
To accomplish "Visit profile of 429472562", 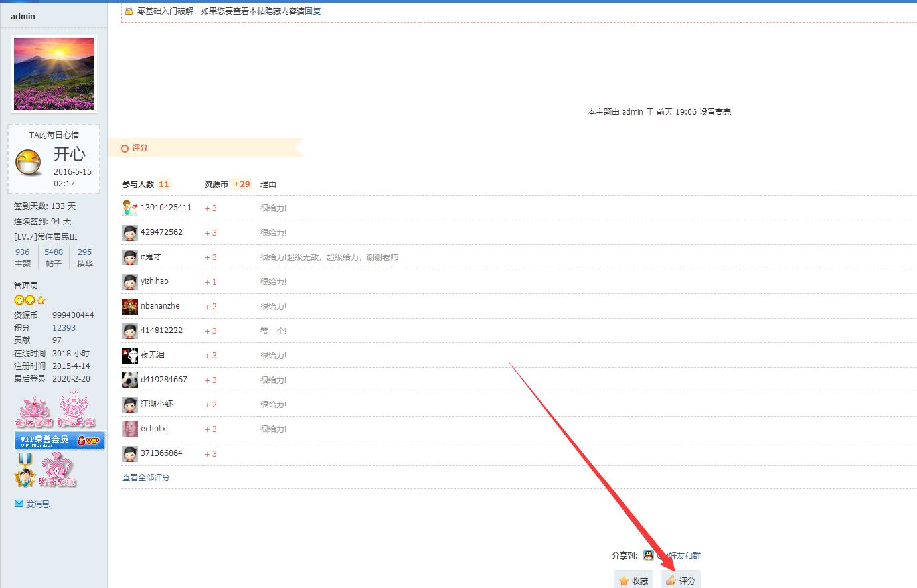I will 161,232.
